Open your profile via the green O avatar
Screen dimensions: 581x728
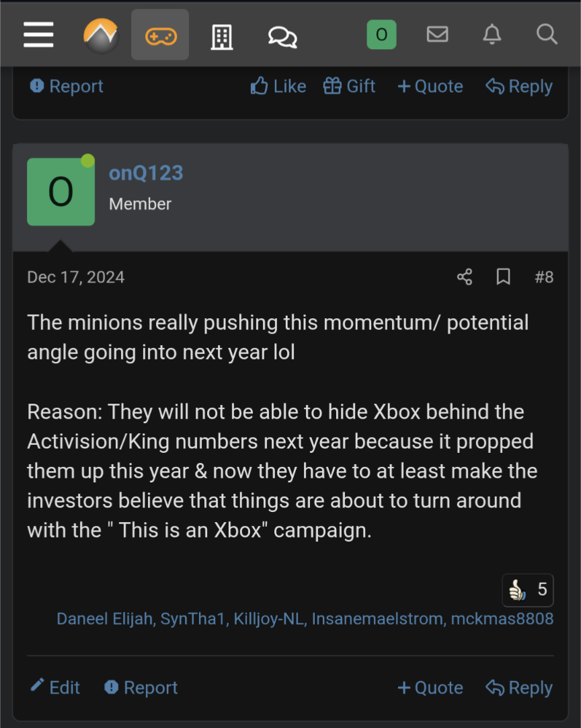(382, 35)
